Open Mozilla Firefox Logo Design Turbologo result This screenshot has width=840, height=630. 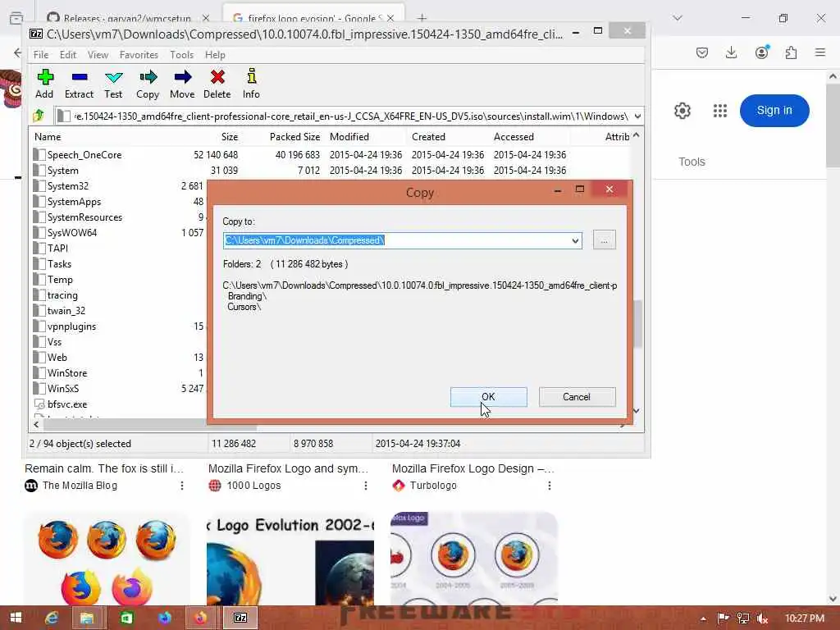pyautogui.click(x=473, y=468)
